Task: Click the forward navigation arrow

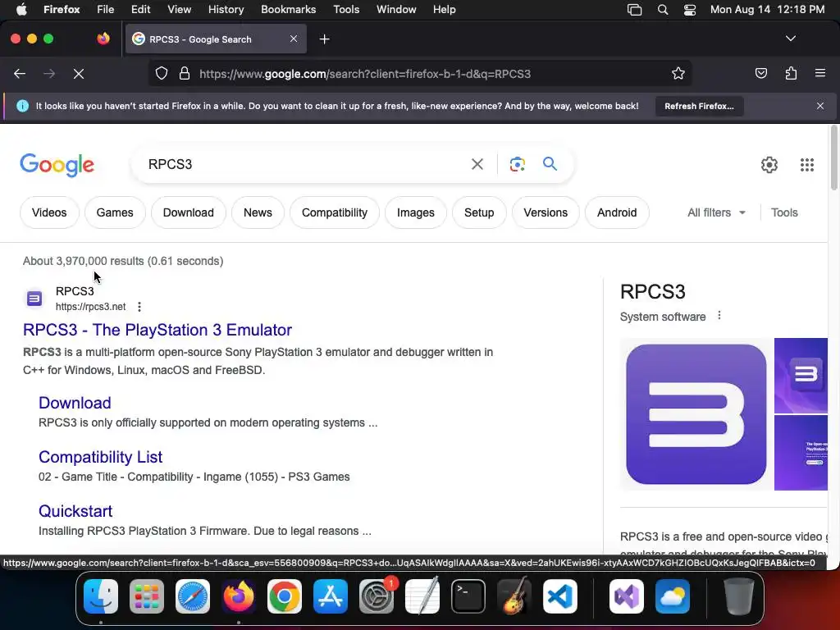Action: (x=49, y=73)
